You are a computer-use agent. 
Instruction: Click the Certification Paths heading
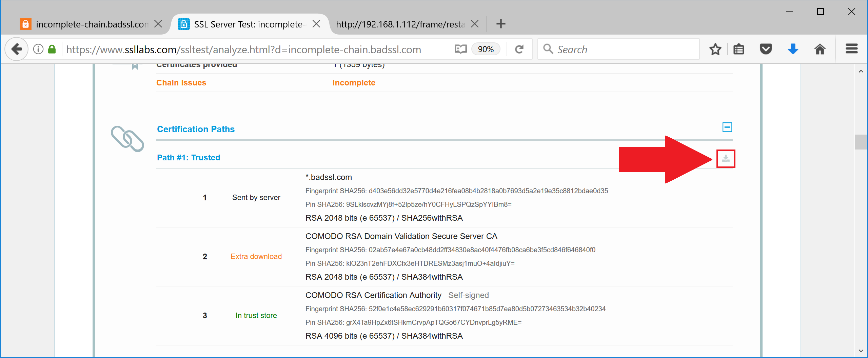tap(196, 129)
